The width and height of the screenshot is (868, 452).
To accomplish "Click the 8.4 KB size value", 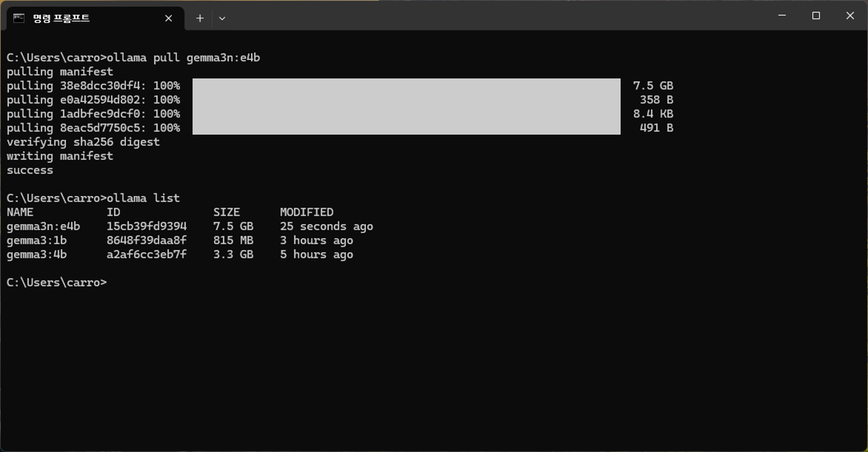I will (x=653, y=114).
